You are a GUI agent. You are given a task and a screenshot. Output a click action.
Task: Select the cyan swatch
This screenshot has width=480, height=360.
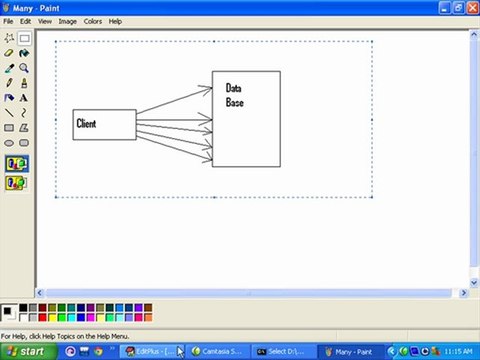pyautogui.click(x=71, y=317)
